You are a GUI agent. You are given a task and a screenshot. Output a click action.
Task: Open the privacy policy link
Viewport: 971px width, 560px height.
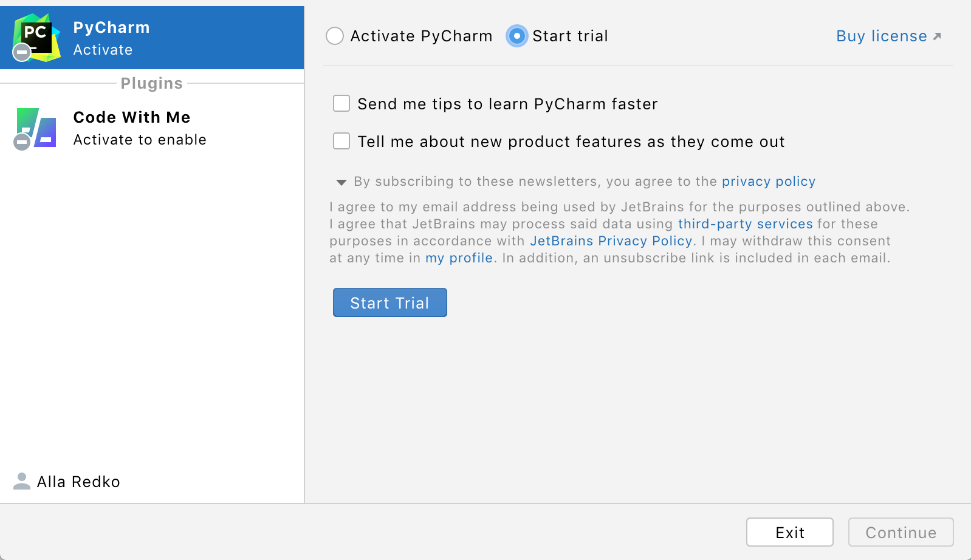coord(768,182)
